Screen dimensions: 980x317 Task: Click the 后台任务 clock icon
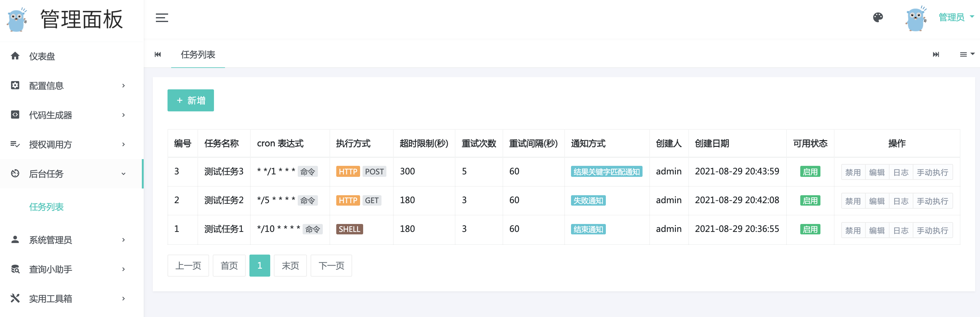point(15,173)
